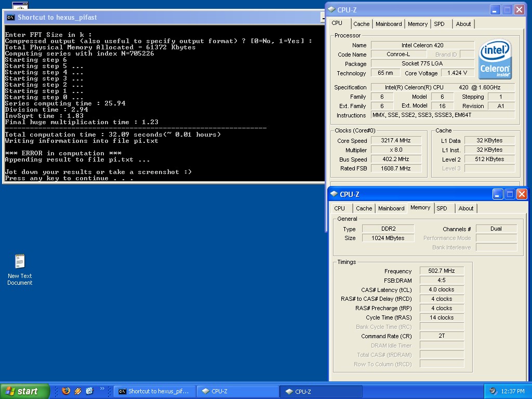
Task: Click the memory Size value 1024 MBytes
Action: coord(388,238)
